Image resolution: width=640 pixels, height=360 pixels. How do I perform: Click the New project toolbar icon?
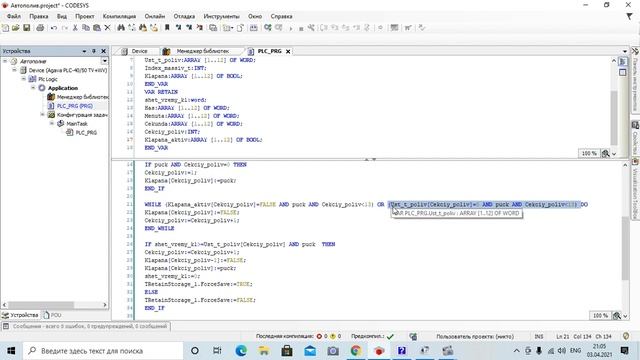[6, 28]
